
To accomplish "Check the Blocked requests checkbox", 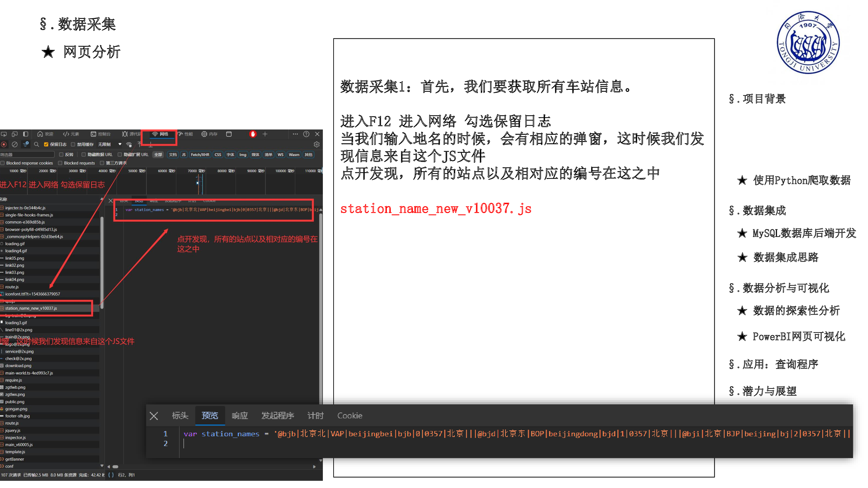I will tap(60, 163).
